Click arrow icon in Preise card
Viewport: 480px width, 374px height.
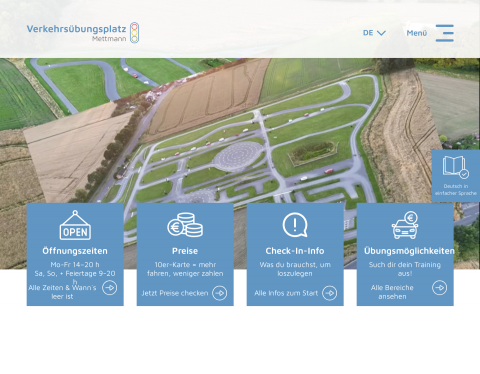pos(219,293)
